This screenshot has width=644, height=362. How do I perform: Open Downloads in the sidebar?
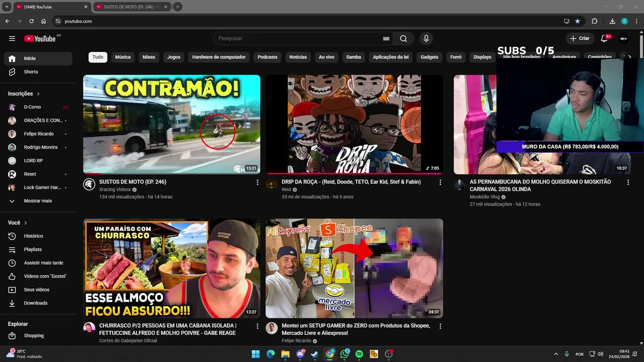pos(38,303)
